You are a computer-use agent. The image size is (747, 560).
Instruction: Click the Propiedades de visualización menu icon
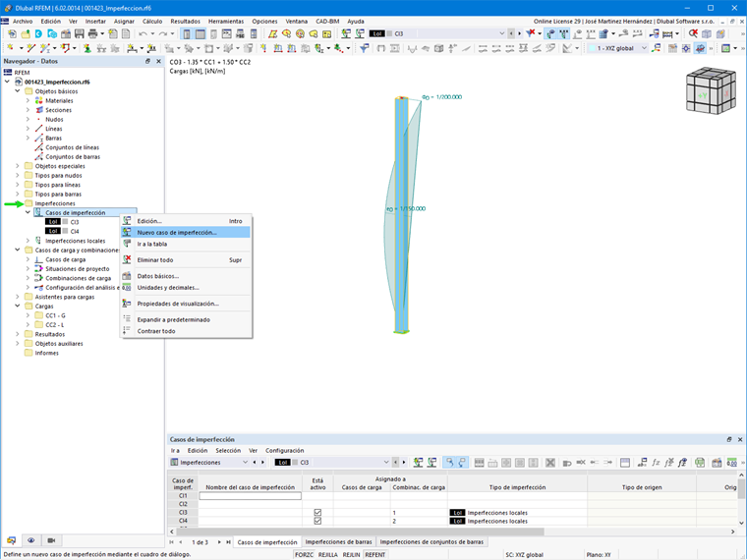coord(127,304)
